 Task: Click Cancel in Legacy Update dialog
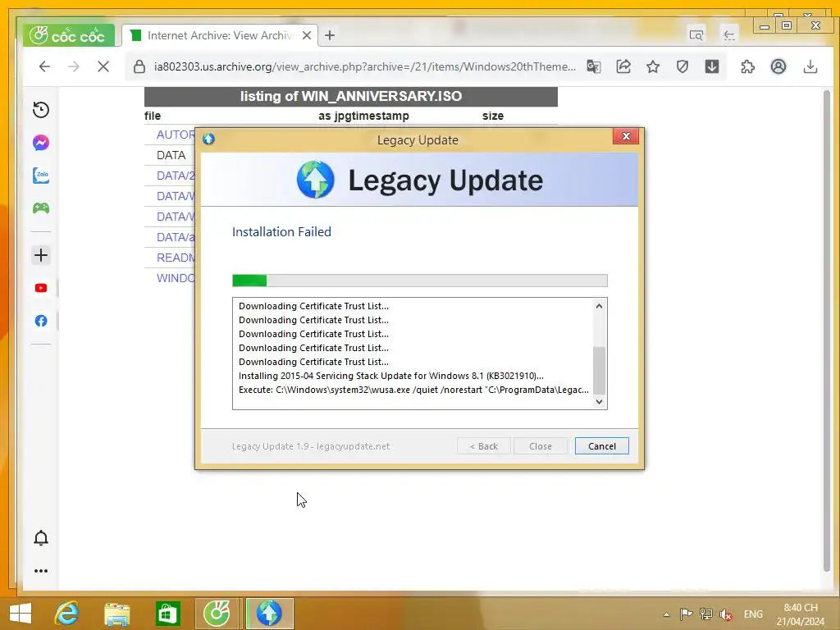point(601,445)
